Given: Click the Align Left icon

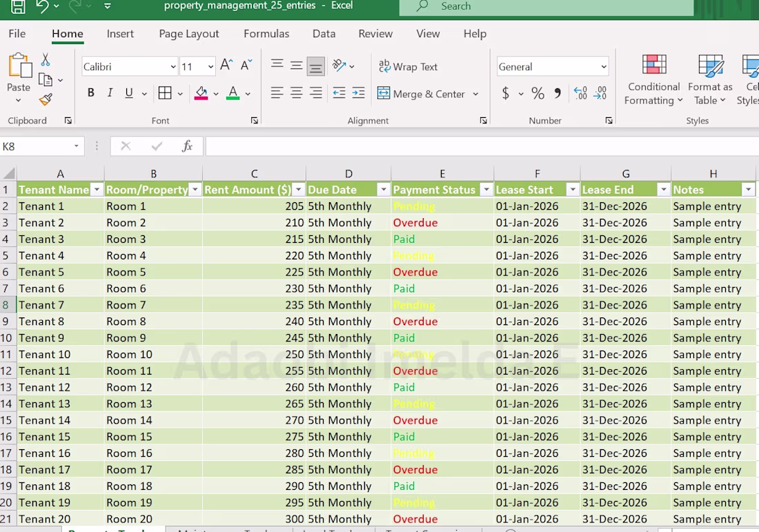Looking at the screenshot, I should [x=277, y=92].
